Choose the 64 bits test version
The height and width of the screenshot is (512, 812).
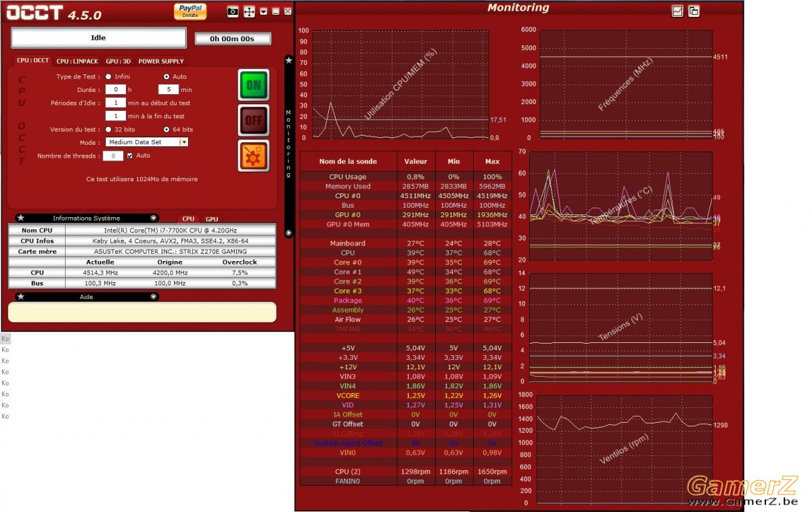coord(167,129)
